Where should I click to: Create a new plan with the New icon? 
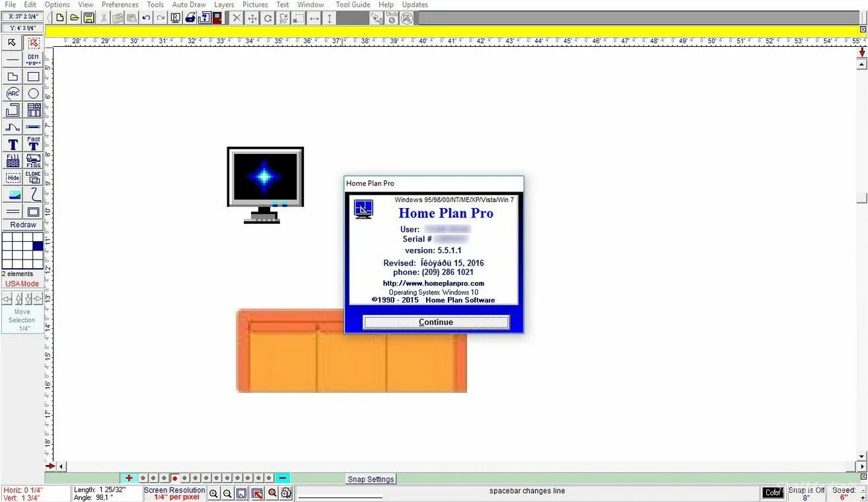pos(60,18)
